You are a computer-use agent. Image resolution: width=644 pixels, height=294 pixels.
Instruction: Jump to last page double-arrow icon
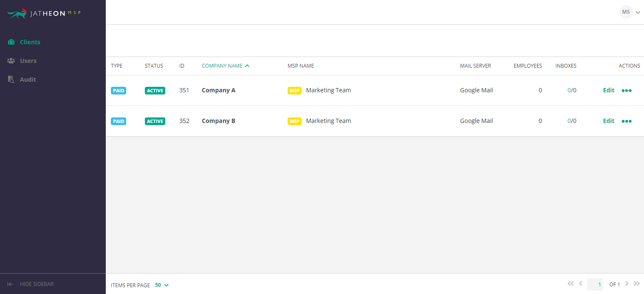click(x=637, y=284)
